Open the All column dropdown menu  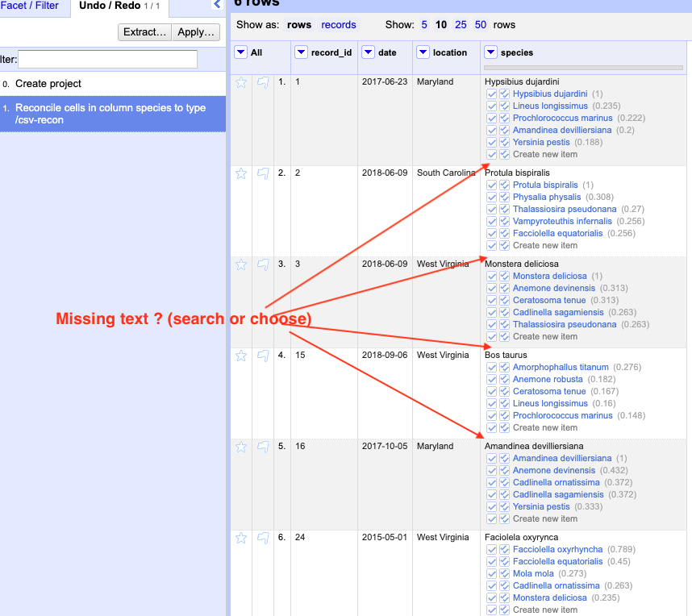240,52
